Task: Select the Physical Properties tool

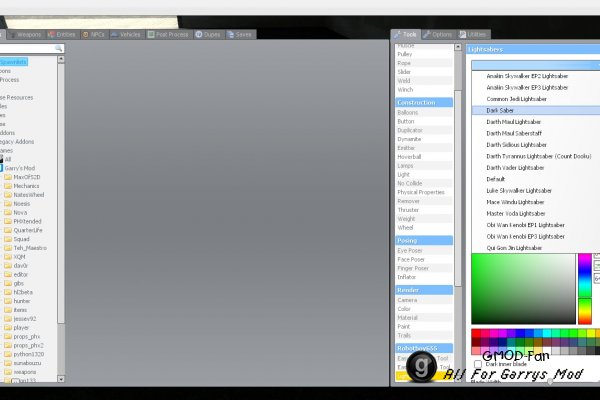Action: pos(424,192)
